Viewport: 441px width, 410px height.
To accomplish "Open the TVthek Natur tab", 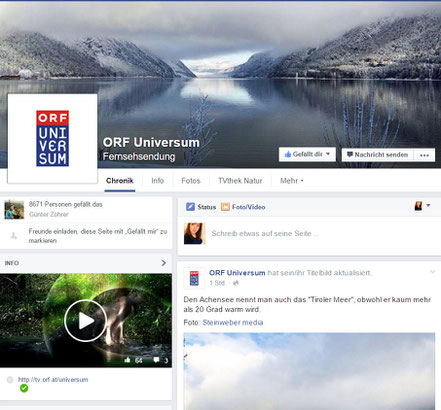I will tap(240, 181).
